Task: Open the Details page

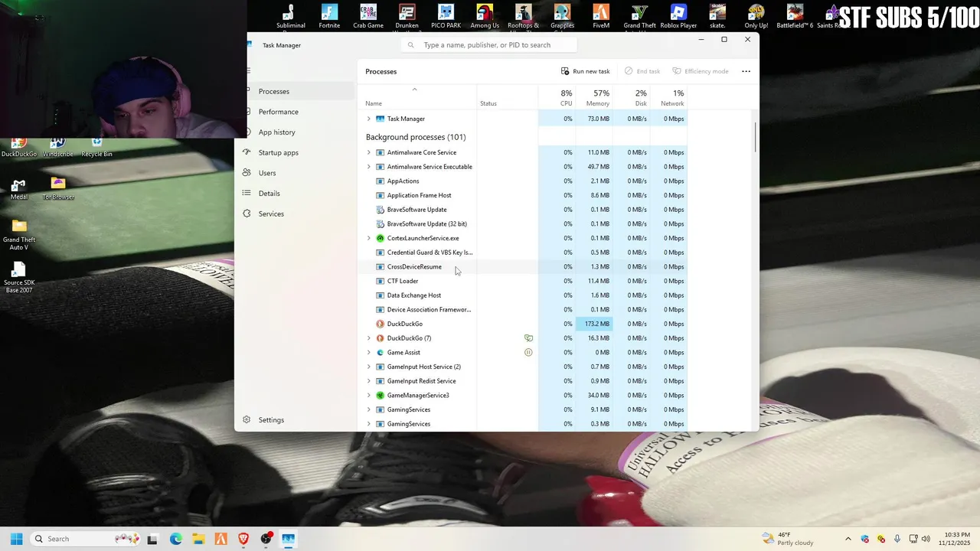Action: pos(297,194)
